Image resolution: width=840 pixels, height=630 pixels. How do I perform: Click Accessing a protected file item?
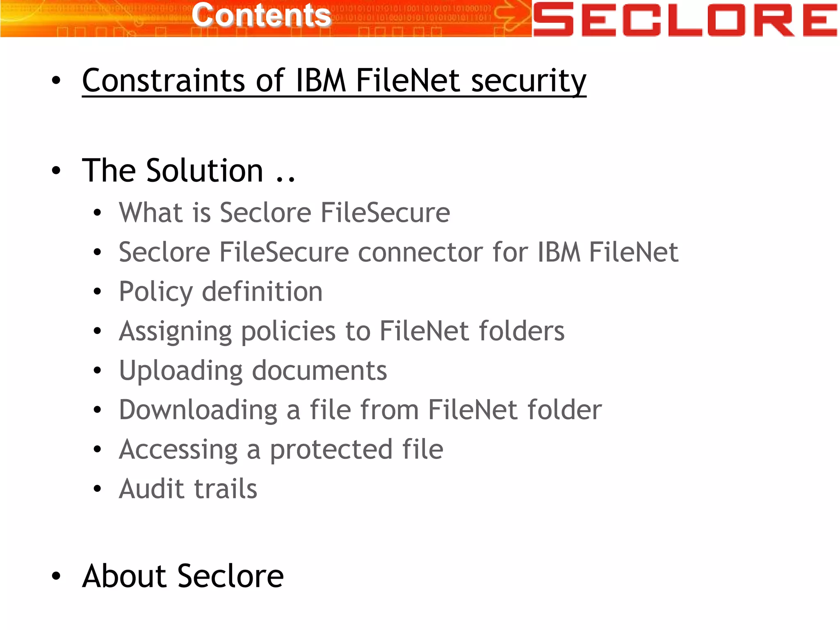(281, 450)
